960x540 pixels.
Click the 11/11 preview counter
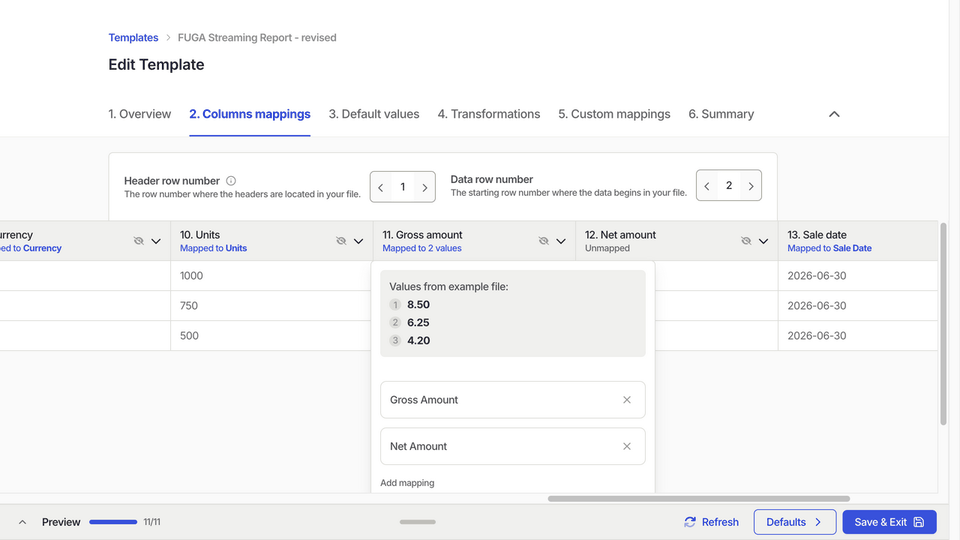coord(152,522)
